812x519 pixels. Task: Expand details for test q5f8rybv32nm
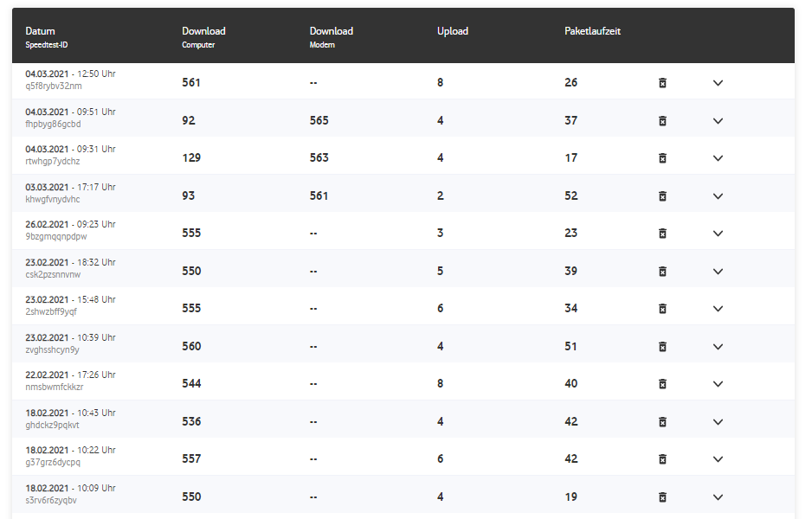pyautogui.click(x=718, y=83)
